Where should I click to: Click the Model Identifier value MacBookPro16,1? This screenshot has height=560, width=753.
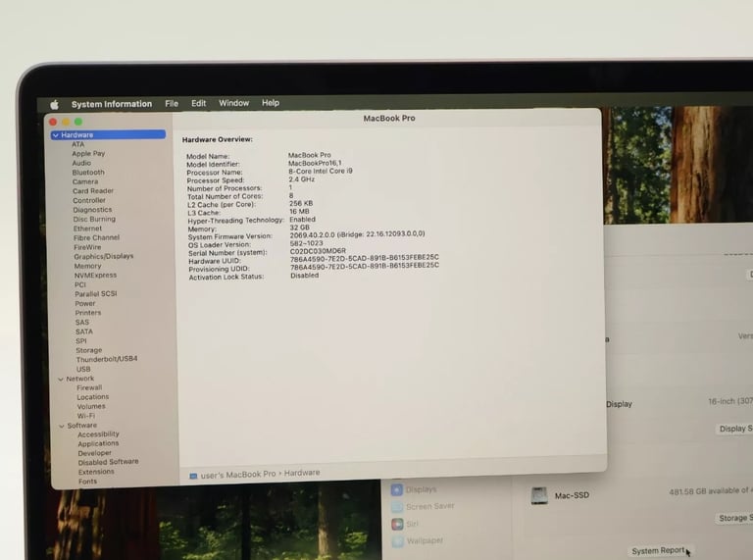pos(315,163)
